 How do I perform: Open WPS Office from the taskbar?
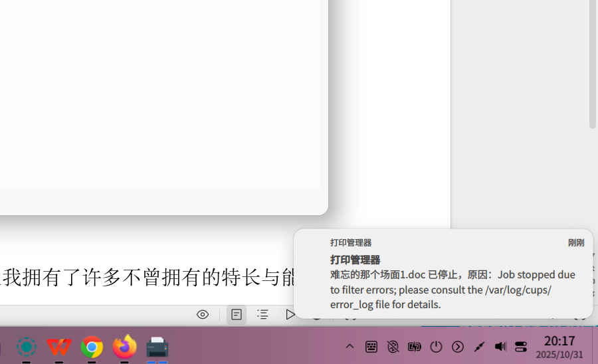click(x=59, y=347)
